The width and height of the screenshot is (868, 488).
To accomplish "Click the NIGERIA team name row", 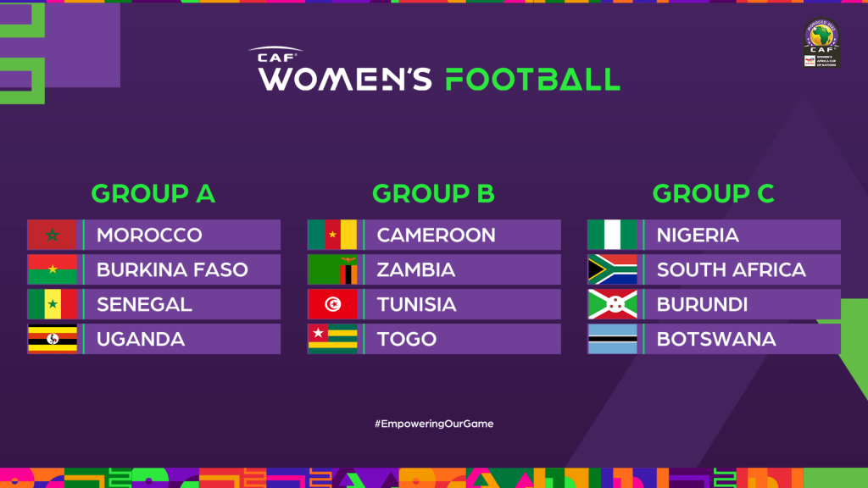I will point(742,235).
